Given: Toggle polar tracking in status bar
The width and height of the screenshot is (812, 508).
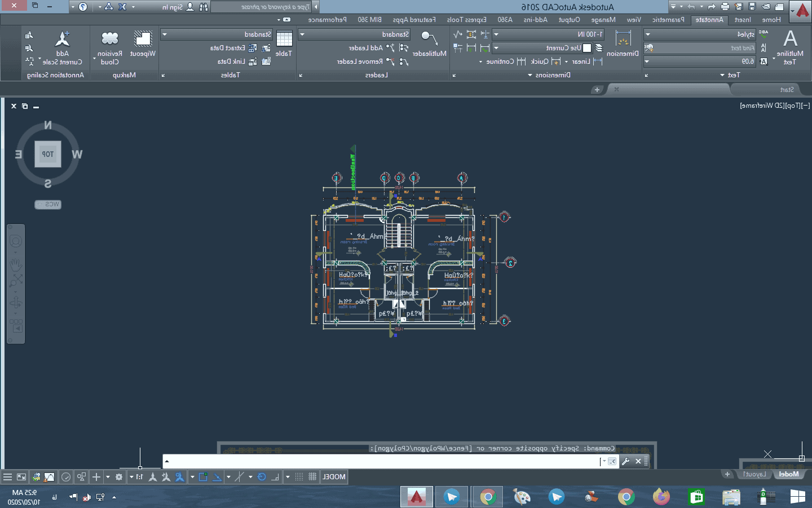Looking at the screenshot, I should tap(262, 477).
